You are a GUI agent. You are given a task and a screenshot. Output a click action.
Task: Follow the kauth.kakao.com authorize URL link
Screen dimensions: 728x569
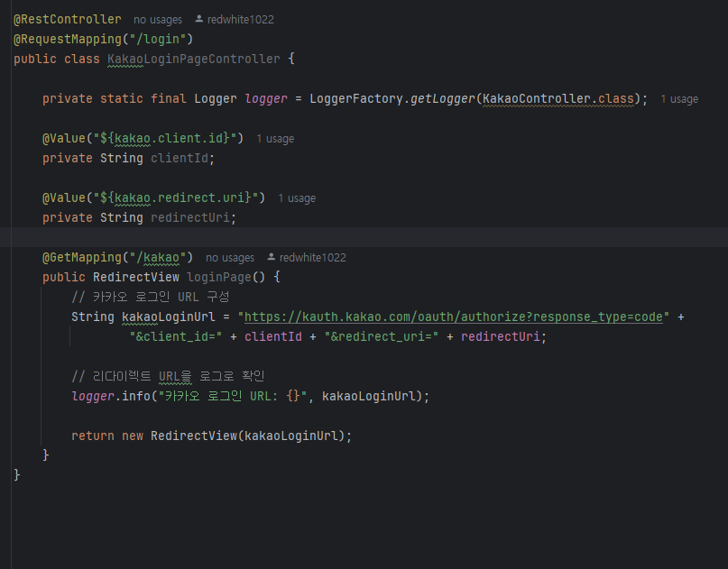coord(454,317)
